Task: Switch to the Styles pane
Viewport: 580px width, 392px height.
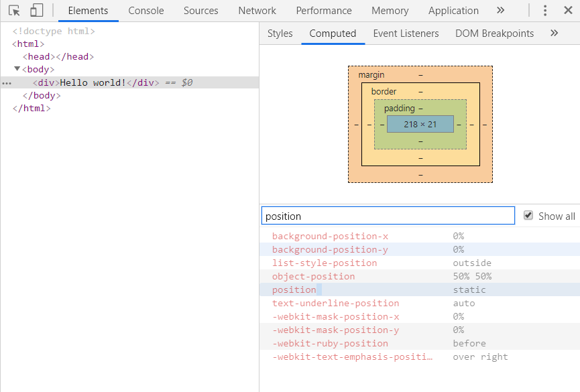Action: 280,34
